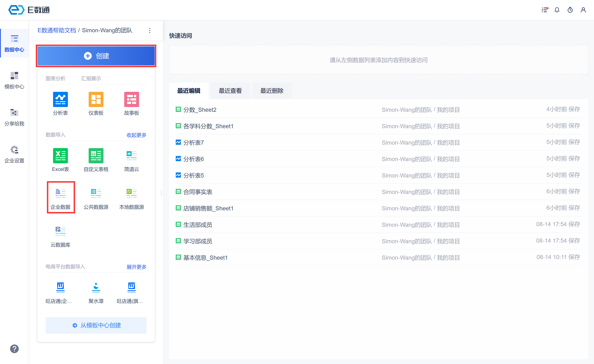Click 从模板中心创建 button
Image resolution: width=594 pixels, height=364 pixels.
click(96, 325)
